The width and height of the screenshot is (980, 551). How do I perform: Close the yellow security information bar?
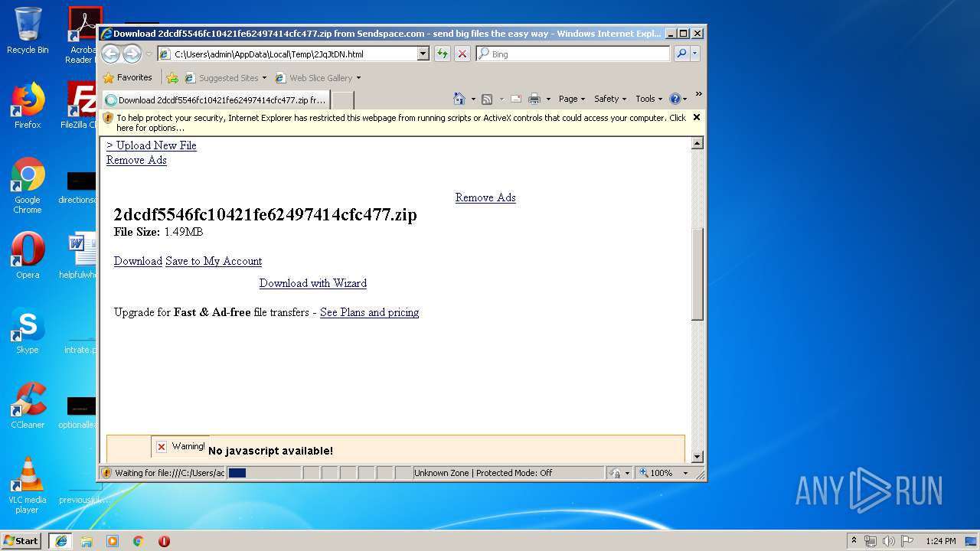[696, 117]
